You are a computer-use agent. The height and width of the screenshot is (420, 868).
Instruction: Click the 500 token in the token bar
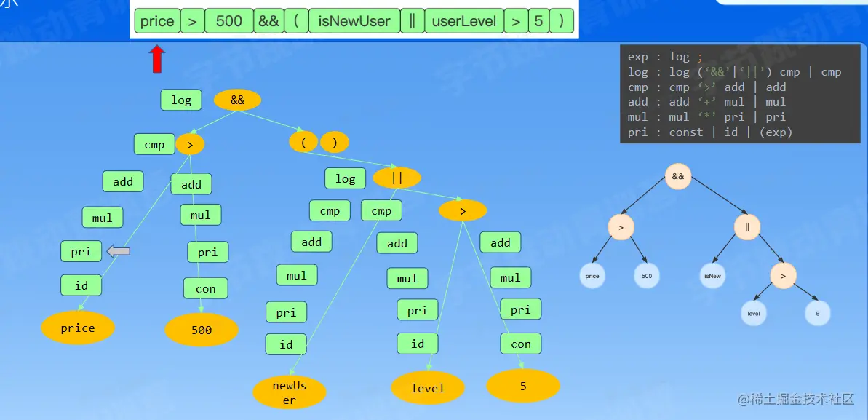tap(229, 22)
